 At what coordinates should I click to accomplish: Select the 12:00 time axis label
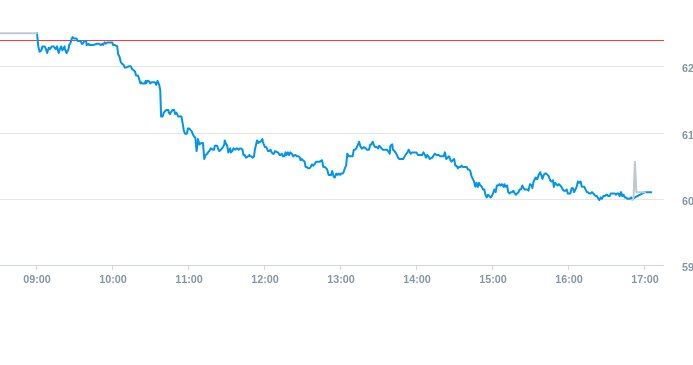point(265,279)
